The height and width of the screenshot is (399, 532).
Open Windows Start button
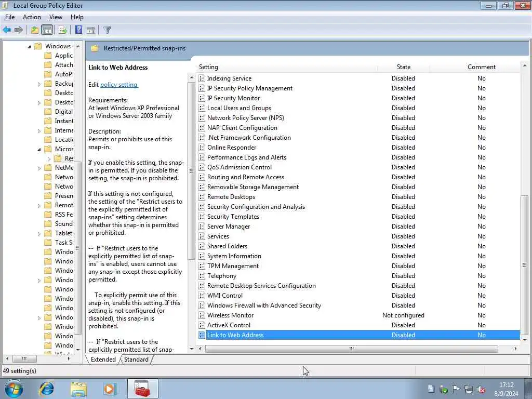coord(14,389)
